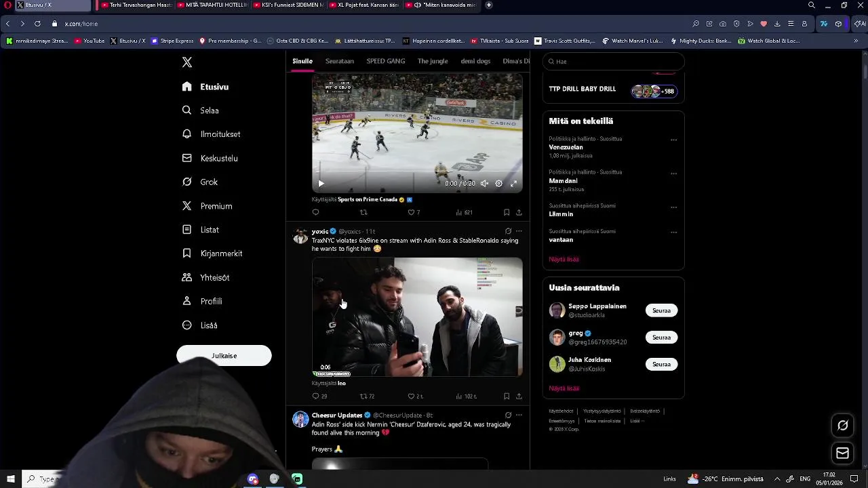The height and width of the screenshot is (488, 868).
Task: Share the hockey video post
Action: click(x=519, y=212)
